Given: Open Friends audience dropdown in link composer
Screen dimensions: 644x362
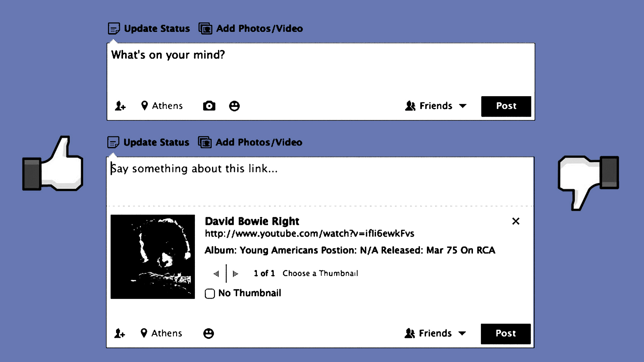Looking at the screenshot, I should point(435,334).
